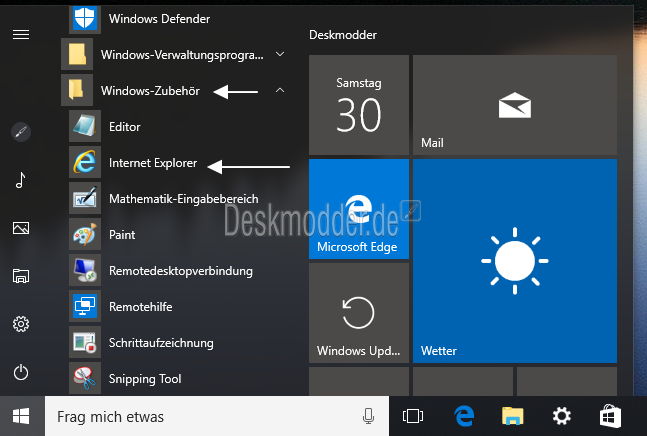Click the Deskmodder group header

(343, 35)
